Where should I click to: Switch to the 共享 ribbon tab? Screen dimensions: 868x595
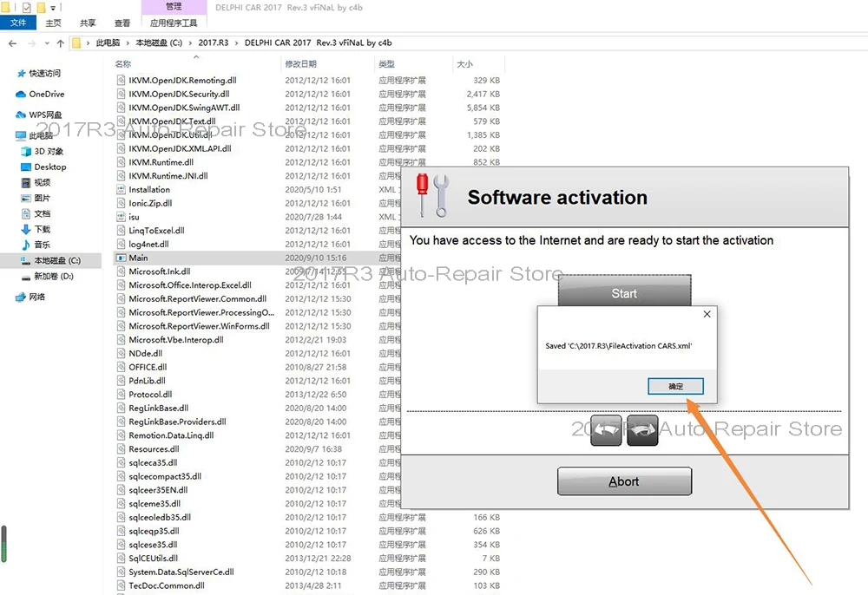click(x=88, y=23)
